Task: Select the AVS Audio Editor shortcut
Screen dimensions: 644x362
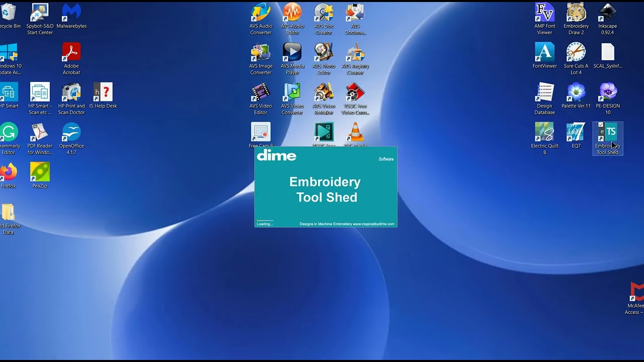Action: point(292,19)
